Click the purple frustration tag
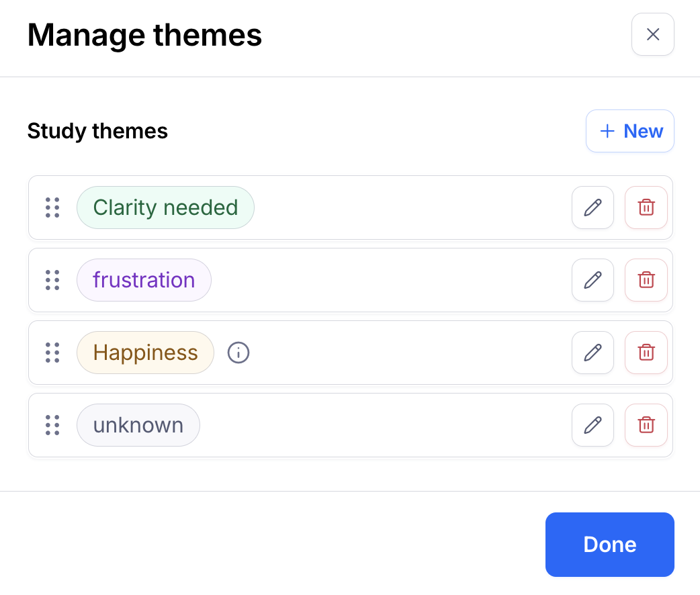This screenshot has height=595, width=700. coord(144,280)
